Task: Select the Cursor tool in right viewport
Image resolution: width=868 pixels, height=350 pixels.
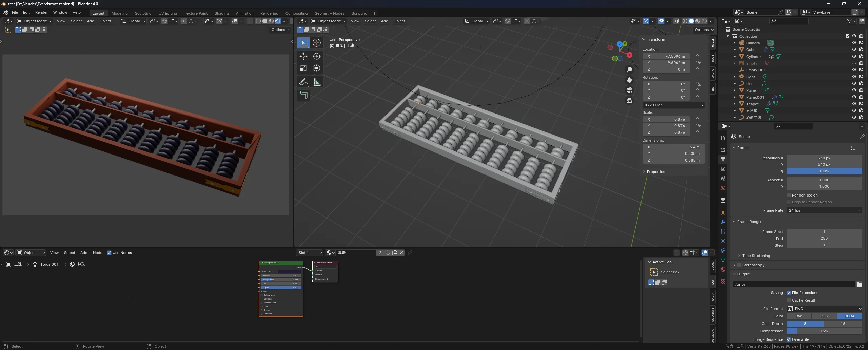Action: point(317,43)
